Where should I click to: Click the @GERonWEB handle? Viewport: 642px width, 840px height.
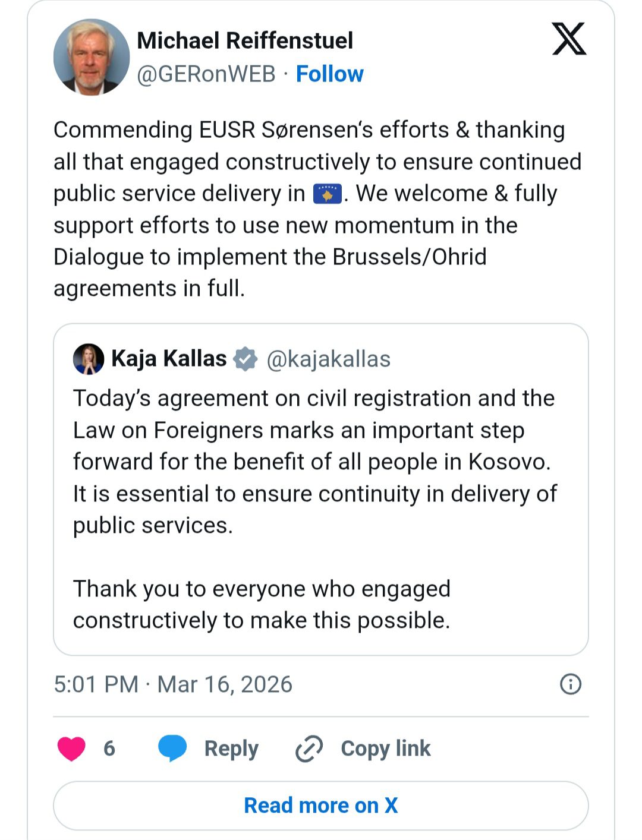tap(206, 74)
